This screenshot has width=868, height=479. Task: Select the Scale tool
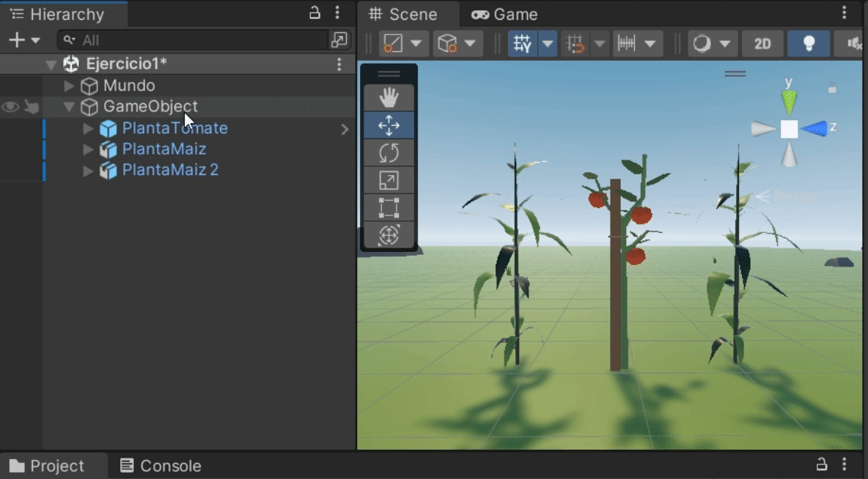pyautogui.click(x=389, y=180)
